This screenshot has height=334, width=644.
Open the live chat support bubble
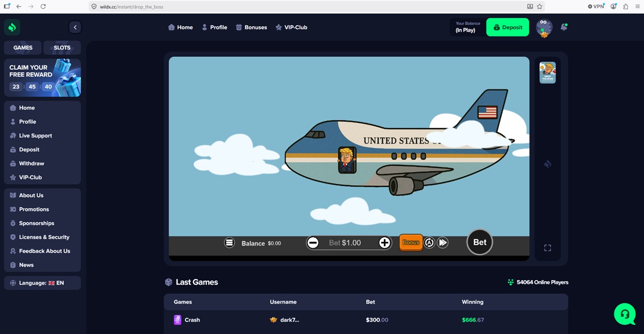pos(625,314)
